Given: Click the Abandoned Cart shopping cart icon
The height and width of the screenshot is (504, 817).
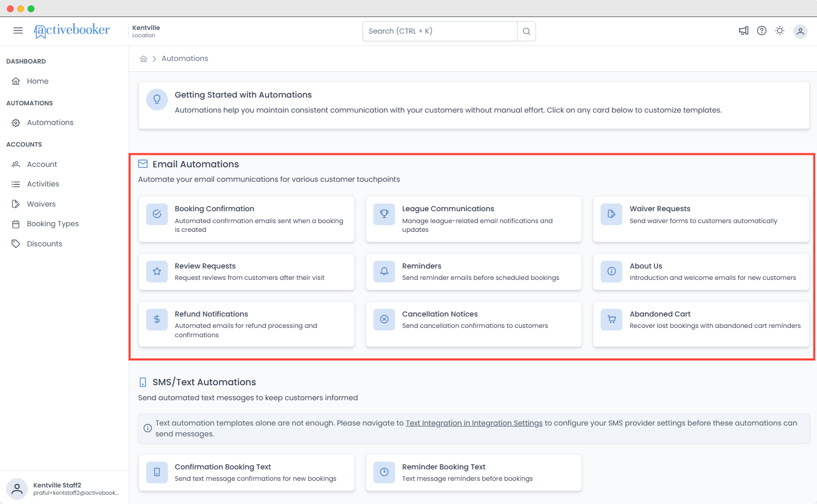Looking at the screenshot, I should 611,319.
